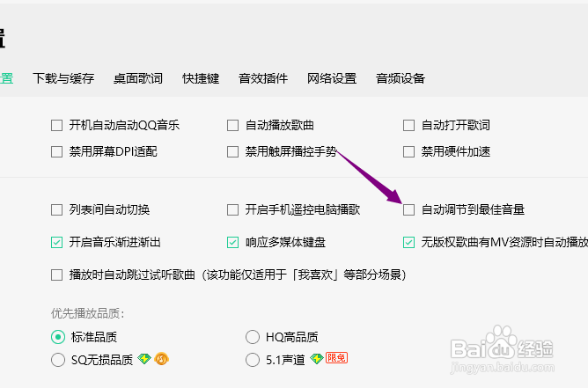
Task: Disable 响应多媒体键盘 checkbox
Action: [233, 242]
